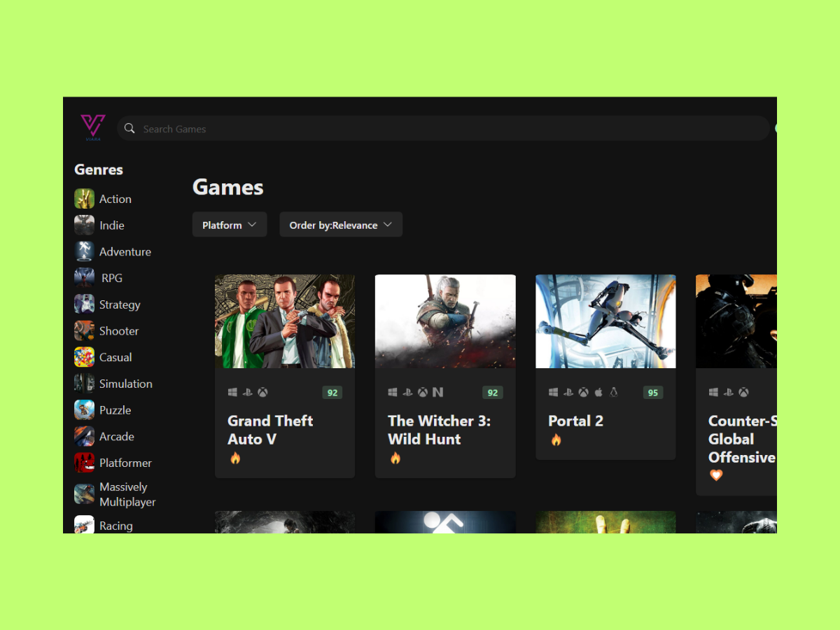
Task: Click the fire emoji under Portal 2
Action: [556, 440]
